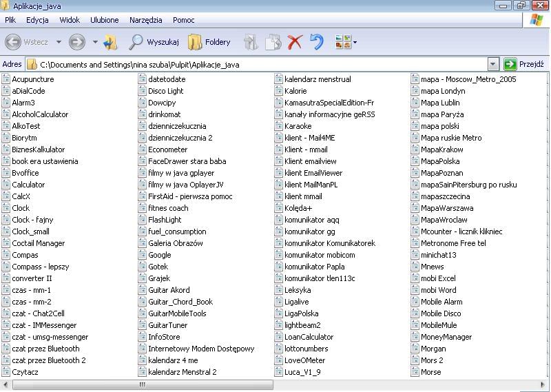This screenshot has width=551, height=392.
Task: Select file named FaceDrawer stara baba
Action: 187,161
